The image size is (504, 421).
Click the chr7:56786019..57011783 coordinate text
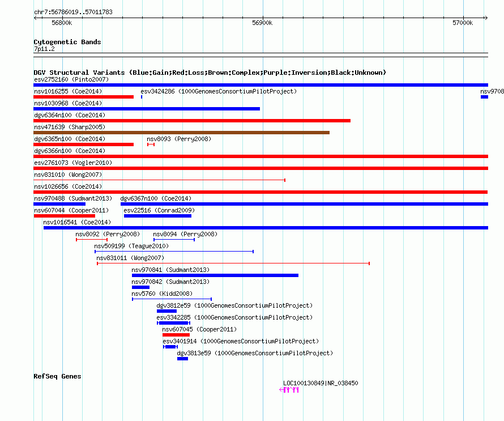pyautogui.click(x=73, y=12)
